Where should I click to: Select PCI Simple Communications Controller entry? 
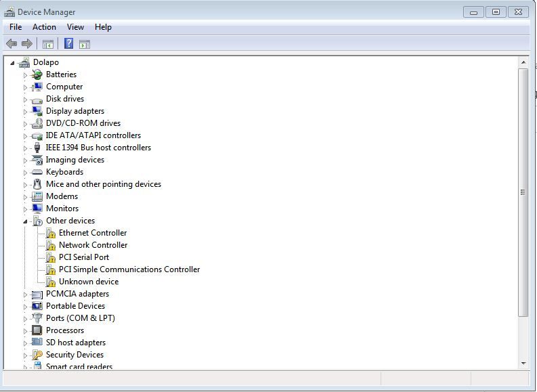(x=129, y=269)
